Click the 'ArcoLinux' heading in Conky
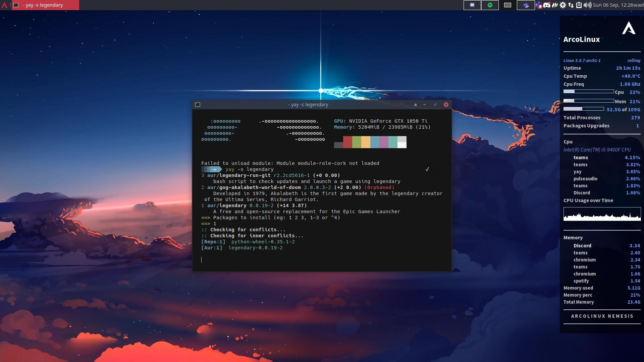 (x=582, y=39)
